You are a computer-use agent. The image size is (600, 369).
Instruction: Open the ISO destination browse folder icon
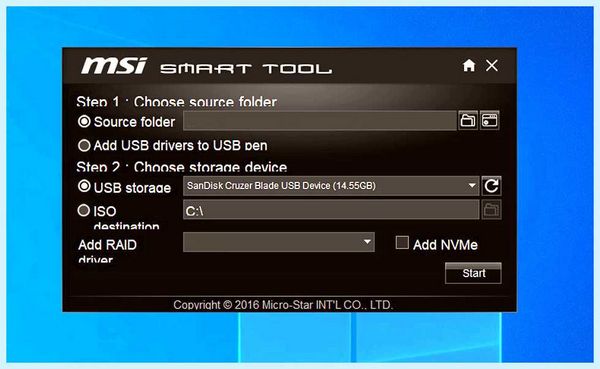click(x=491, y=210)
